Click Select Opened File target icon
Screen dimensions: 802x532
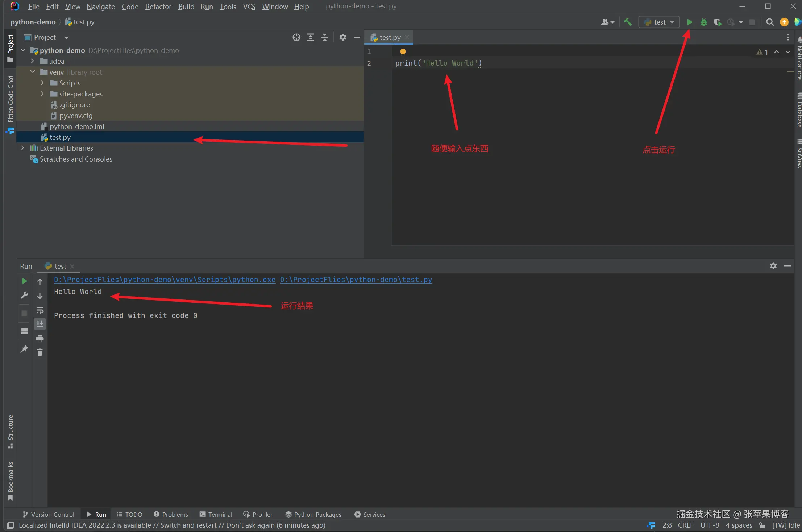click(296, 37)
